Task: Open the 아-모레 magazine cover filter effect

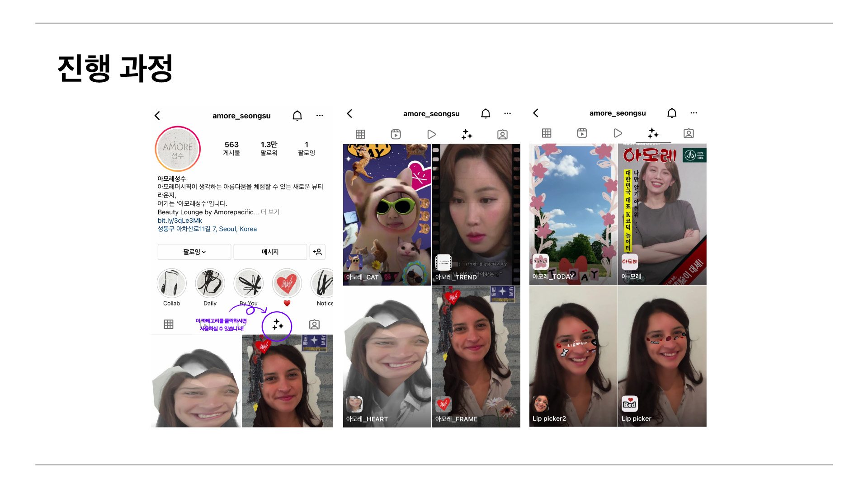Action: (662, 214)
